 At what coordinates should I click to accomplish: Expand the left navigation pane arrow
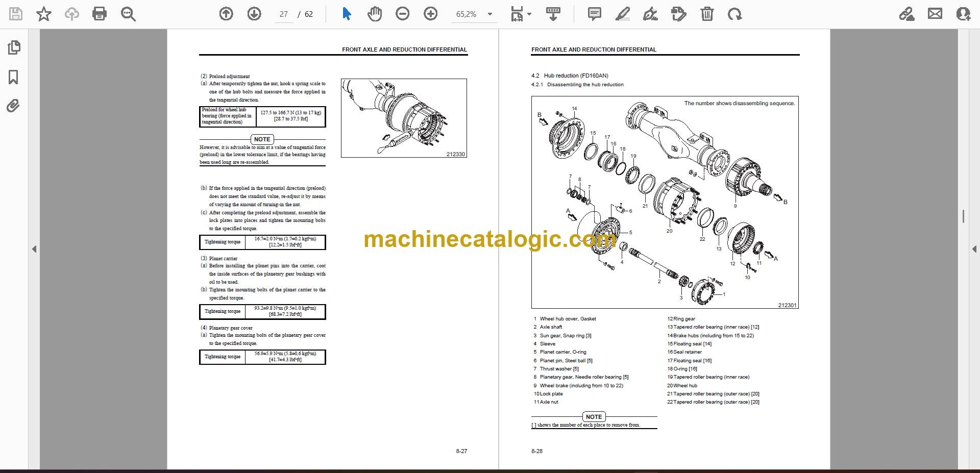click(34, 249)
